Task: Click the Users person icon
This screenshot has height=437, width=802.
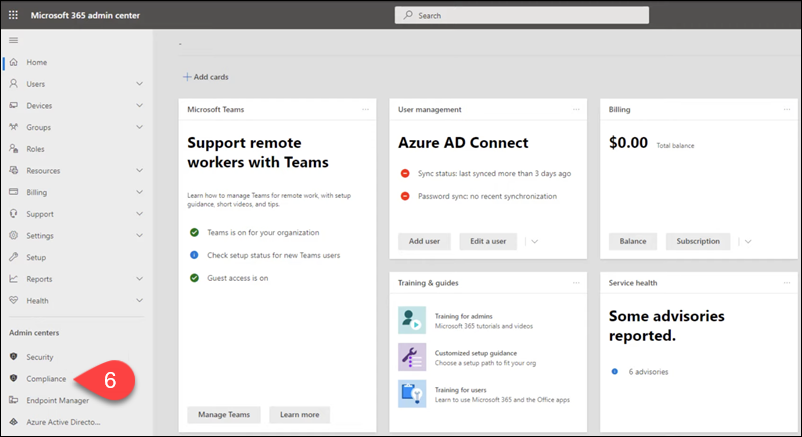Action: [x=14, y=83]
